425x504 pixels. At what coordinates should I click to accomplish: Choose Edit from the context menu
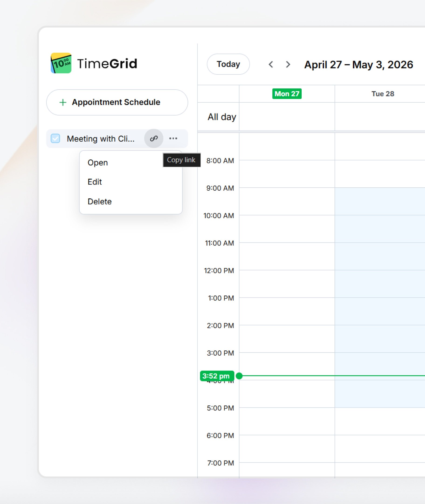click(x=131, y=182)
